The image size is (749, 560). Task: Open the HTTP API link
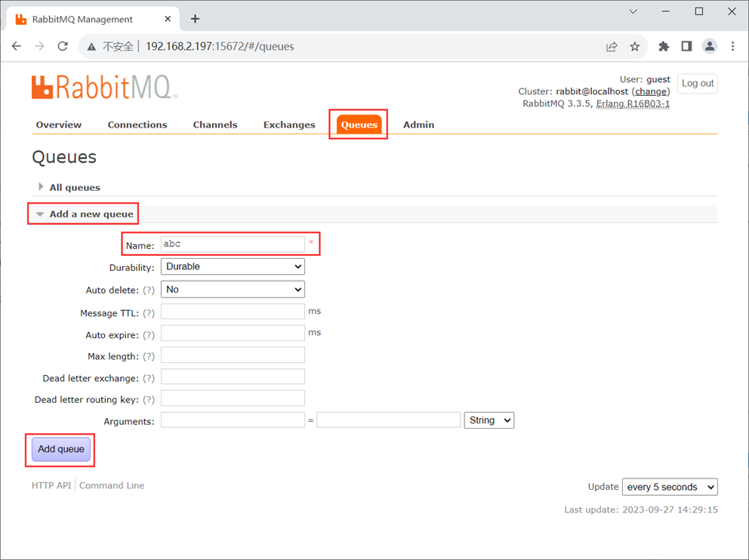[51, 485]
